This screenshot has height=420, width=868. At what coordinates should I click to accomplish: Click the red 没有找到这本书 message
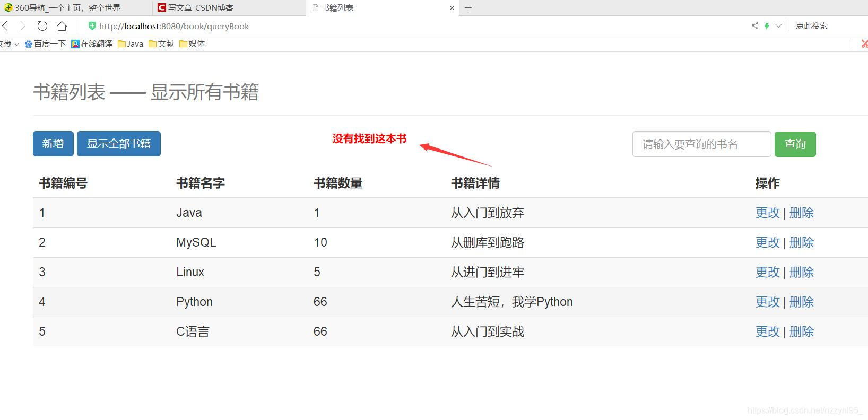369,138
